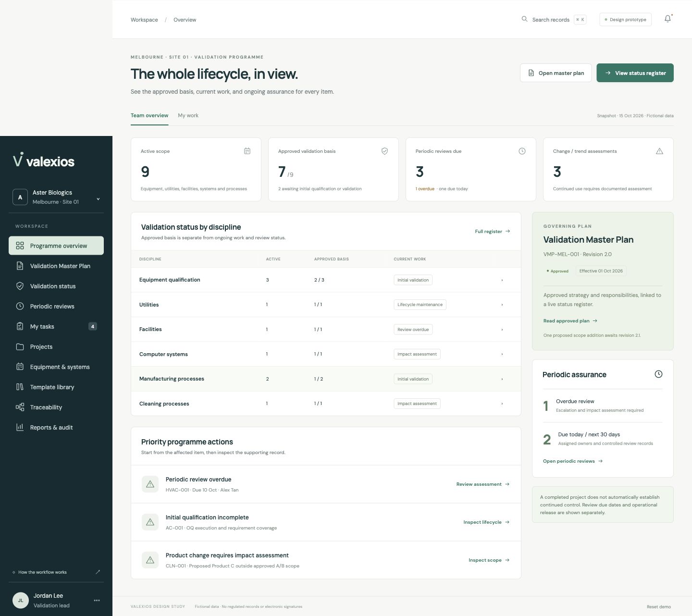Click the Review assessment link
The image size is (692, 616).
coord(483,484)
